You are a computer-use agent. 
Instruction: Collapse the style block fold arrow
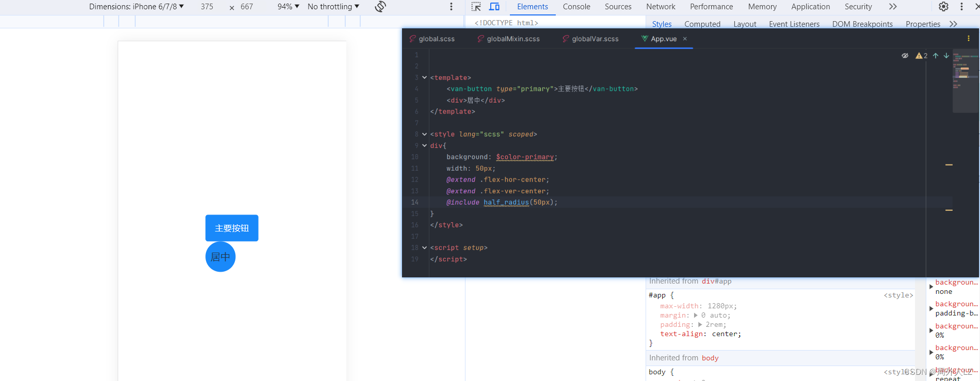(424, 134)
